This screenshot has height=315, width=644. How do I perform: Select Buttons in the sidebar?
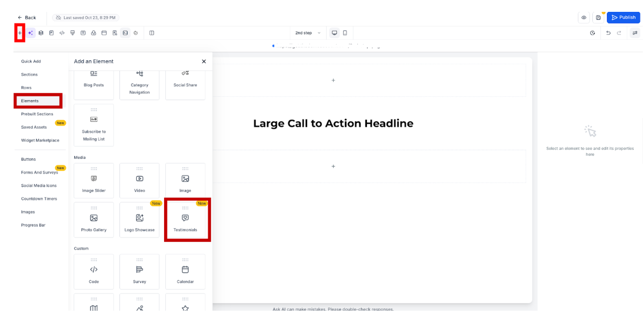29,159
